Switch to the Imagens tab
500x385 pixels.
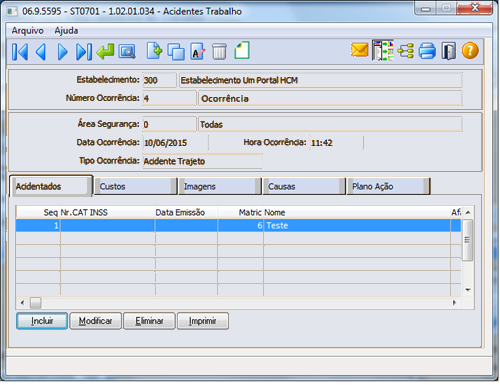point(219,186)
